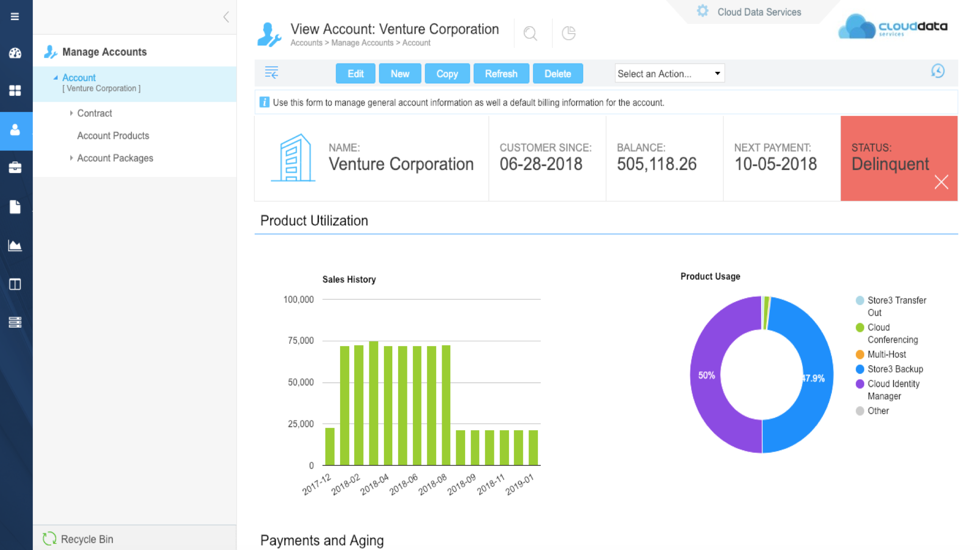
Task: Select the reports chart icon in sidebar
Action: coord(16,246)
